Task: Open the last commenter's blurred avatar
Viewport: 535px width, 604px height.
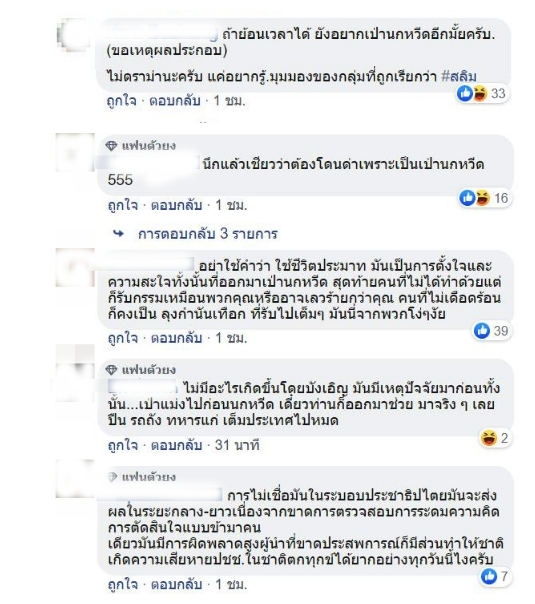Action: tap(75, 478)
